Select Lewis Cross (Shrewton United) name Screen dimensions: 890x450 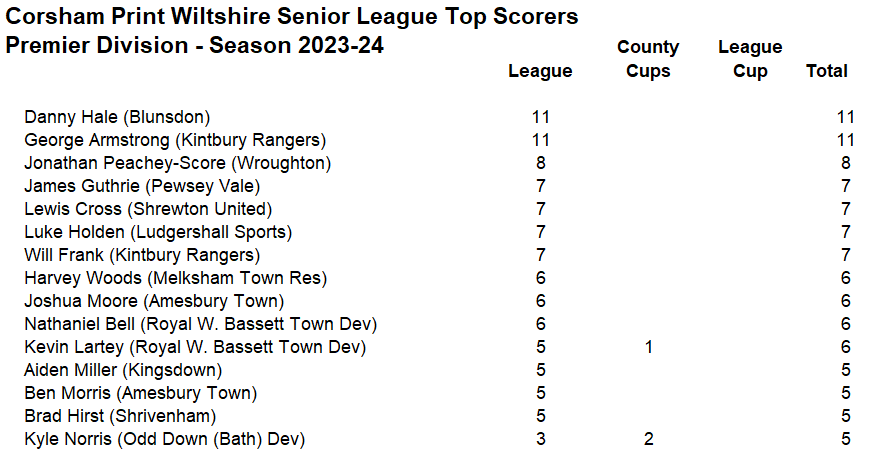click(148, 209)
